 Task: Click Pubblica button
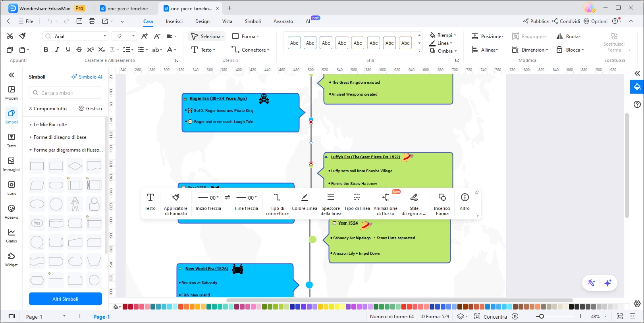[x=536, y=21]
